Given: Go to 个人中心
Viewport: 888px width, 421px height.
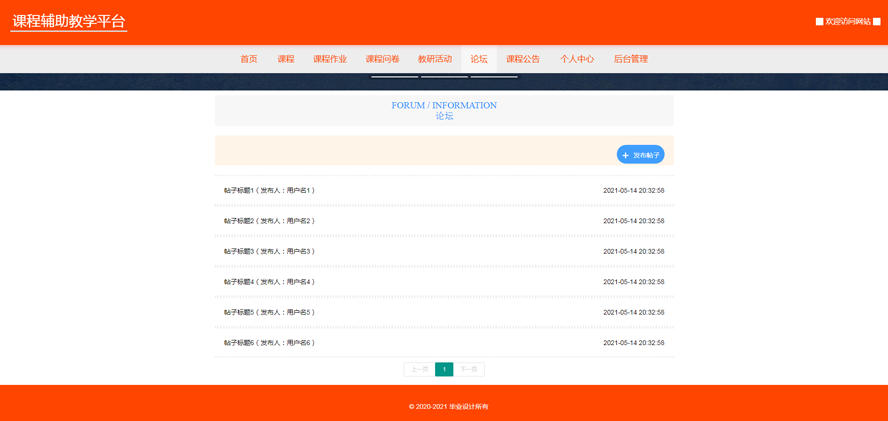Looking at the screenshot, I should [577, 59].
